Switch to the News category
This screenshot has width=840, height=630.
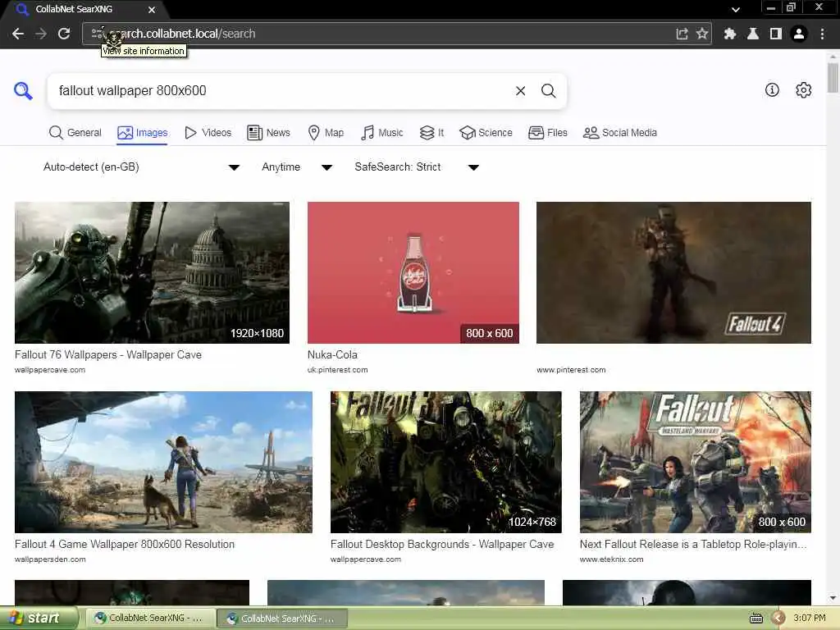[268, 132]
